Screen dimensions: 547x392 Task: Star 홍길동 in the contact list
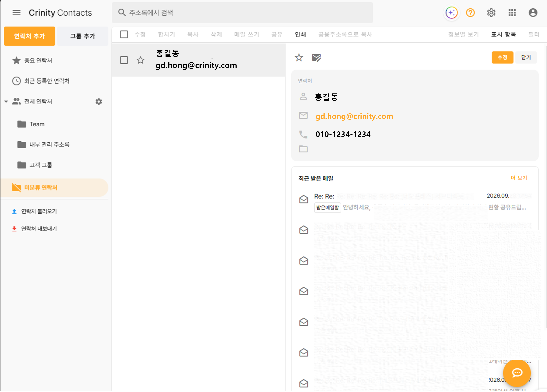pos(140,60)
